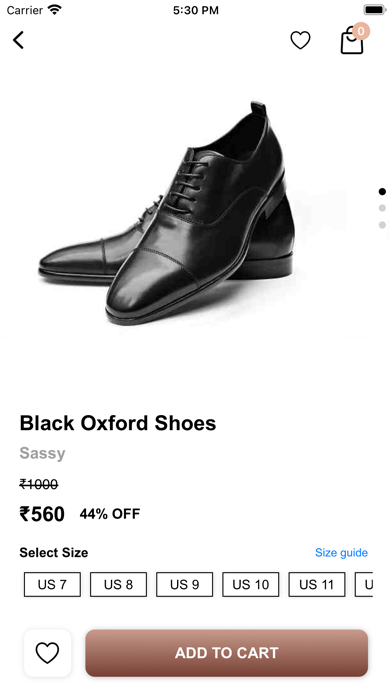Image resolution: width=392 pixels, height=696 pixels.
Task: Tap the ADD TO CART button
Action: tap(227, 653)
